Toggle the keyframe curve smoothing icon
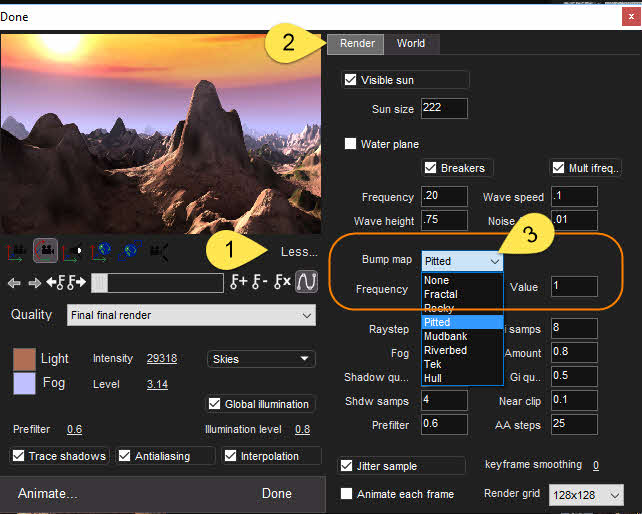This screenshot has width=642, height=514. pyautogui.click(x=307, y=283)
